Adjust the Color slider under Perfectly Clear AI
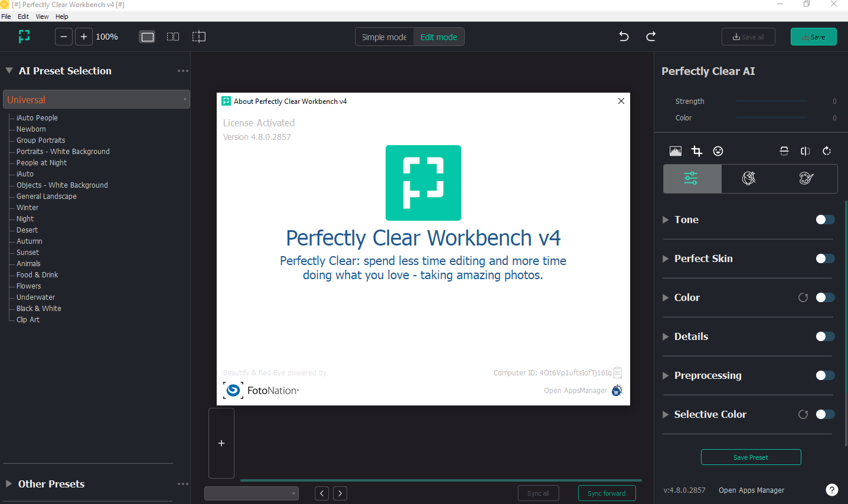Viewport: 848px width, 504px height. tap(771, 117)
